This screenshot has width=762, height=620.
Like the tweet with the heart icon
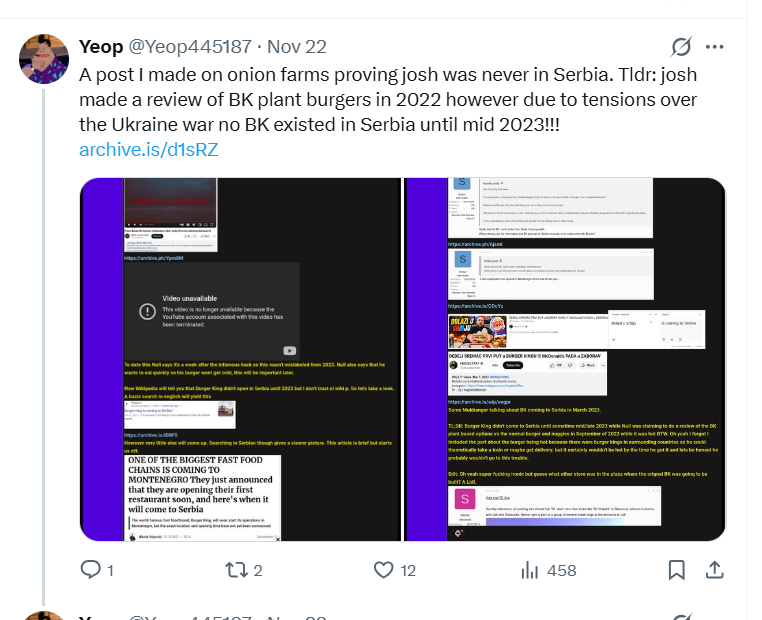pos(383,570)
